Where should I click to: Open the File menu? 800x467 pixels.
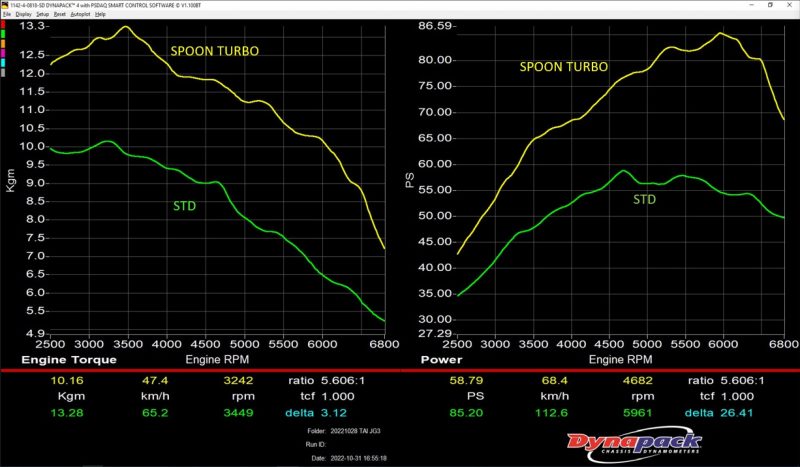pos(6,15)
